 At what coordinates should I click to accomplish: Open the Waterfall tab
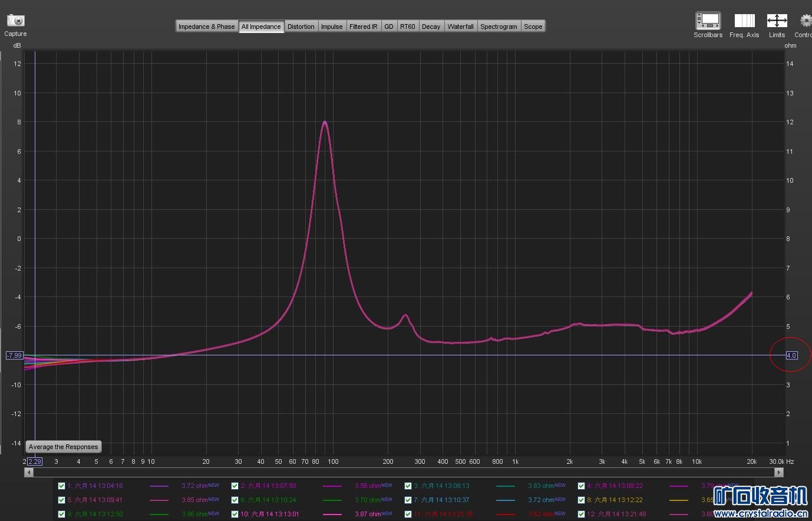click(460, 27)
